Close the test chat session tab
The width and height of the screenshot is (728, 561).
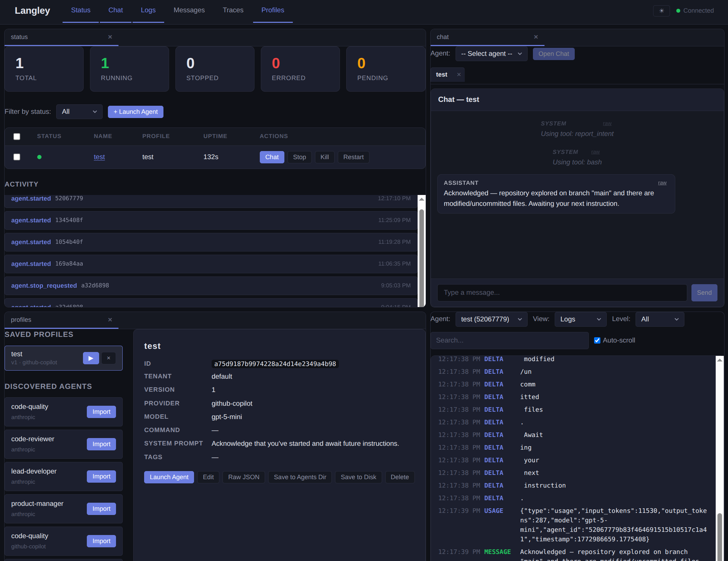[459, 74]
